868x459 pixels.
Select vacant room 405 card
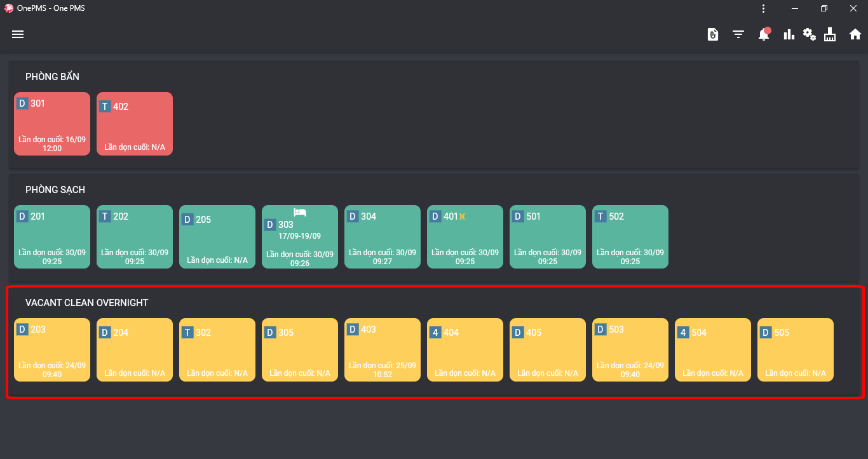(548, 350)
